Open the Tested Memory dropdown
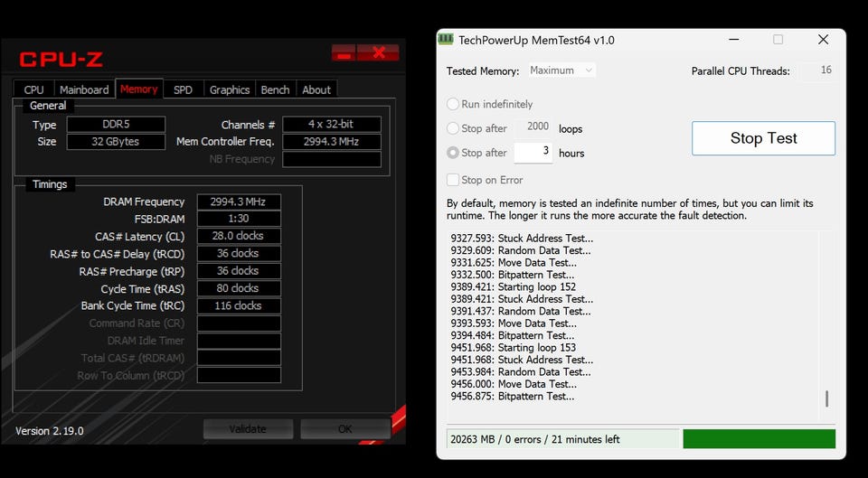The image size is (868, 478). tap(561, 70)
